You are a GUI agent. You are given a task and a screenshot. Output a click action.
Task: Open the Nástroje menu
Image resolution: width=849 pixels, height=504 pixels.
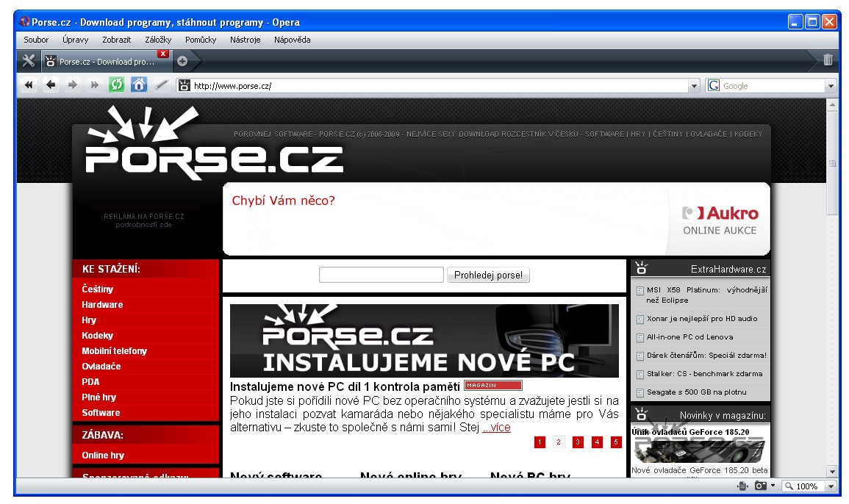point(245,40)
